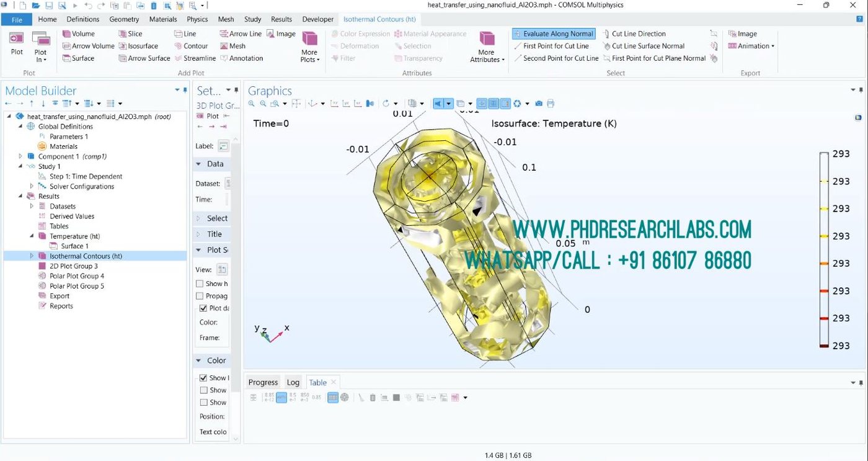
Task: Open the More Attributes dropdown
Action: (x=487, y=47)
